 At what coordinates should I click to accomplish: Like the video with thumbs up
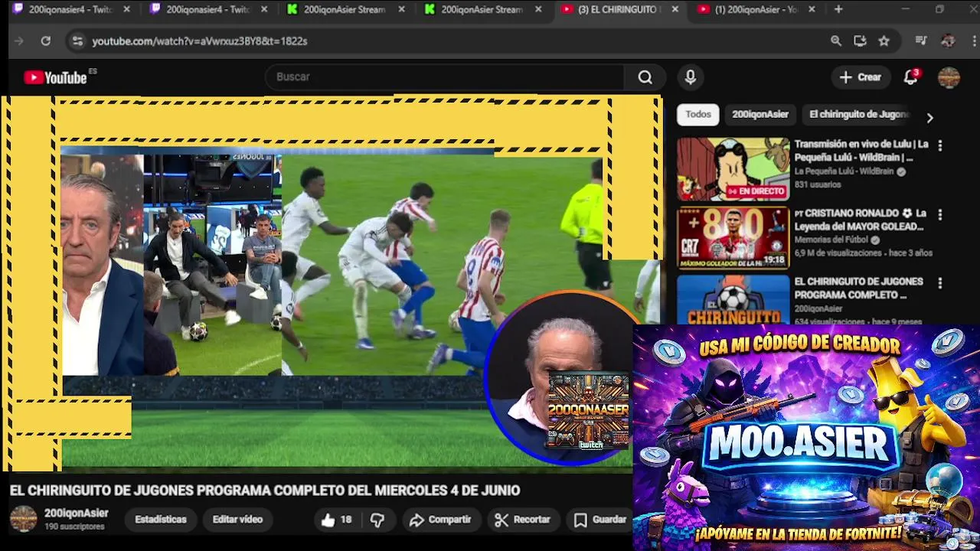coord(336,520)
